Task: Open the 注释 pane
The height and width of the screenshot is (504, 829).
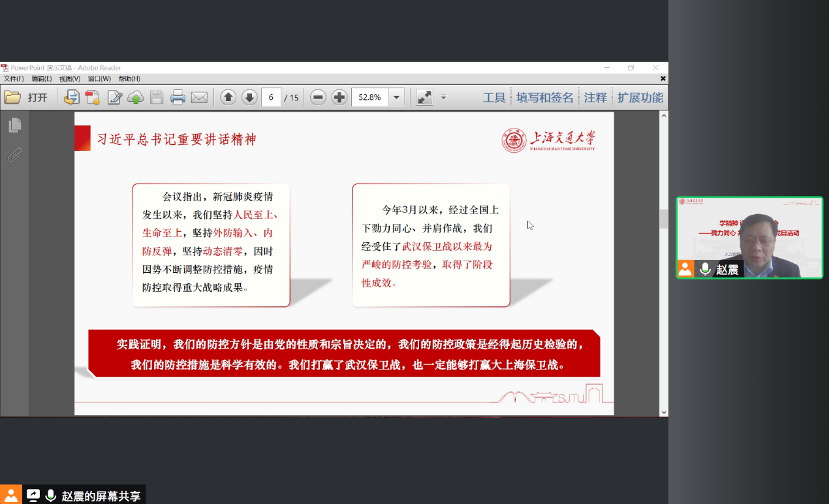Action: click(595, 97)
